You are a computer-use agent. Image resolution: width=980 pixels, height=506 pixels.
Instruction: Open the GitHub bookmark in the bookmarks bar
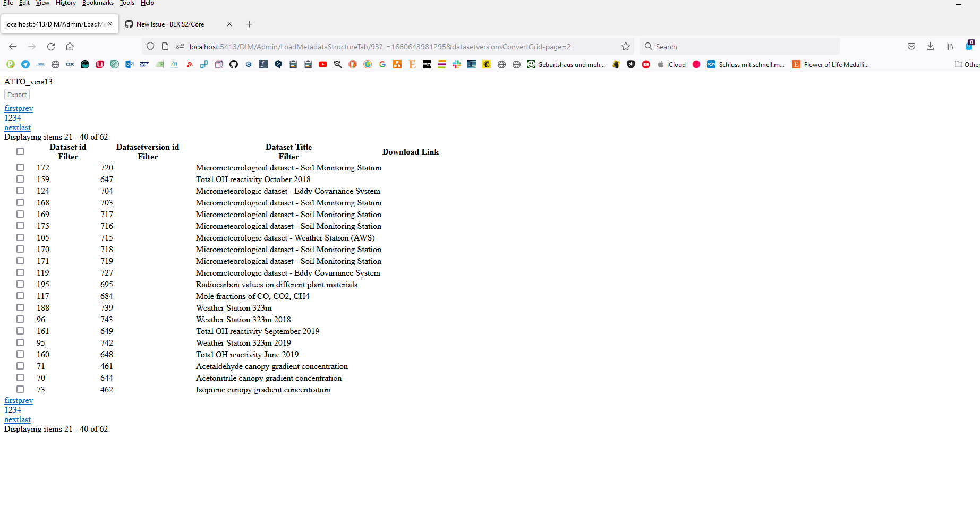pos(234,65)
